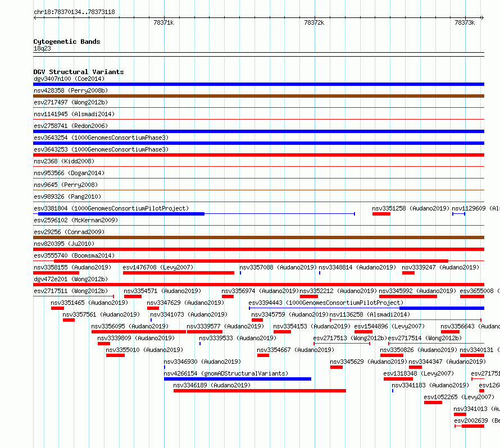The image size is (500, 448).
Task: Click the 78372k ruler position marker
Action: (x=314, y=22)
